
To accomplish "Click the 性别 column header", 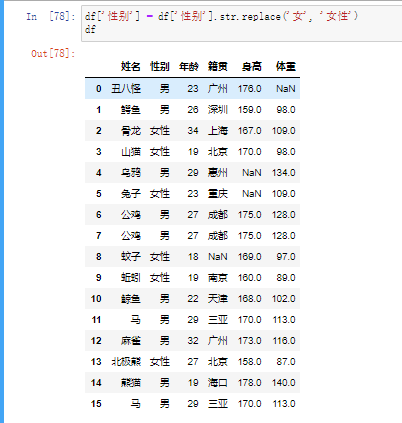I will coord(160,66).
